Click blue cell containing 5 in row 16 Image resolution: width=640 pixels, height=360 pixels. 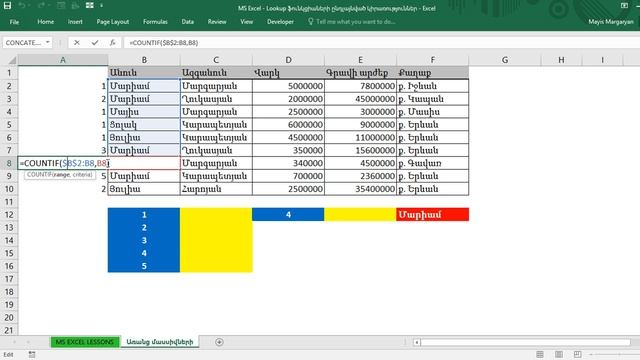[144, 266]
